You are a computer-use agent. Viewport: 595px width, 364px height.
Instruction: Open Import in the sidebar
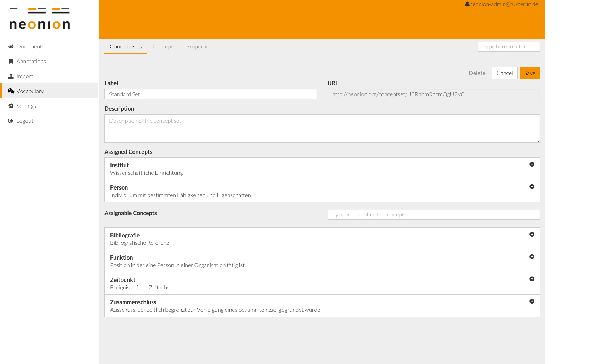(50, 76)
